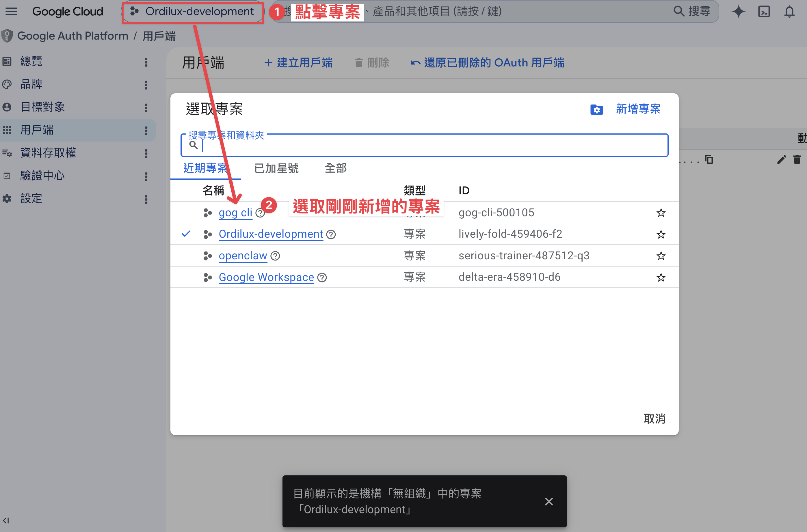The height and width of the screenshot is (532, 807).
Task: Activate Cloud Shell terminal icon
Action: pos(764,12)
